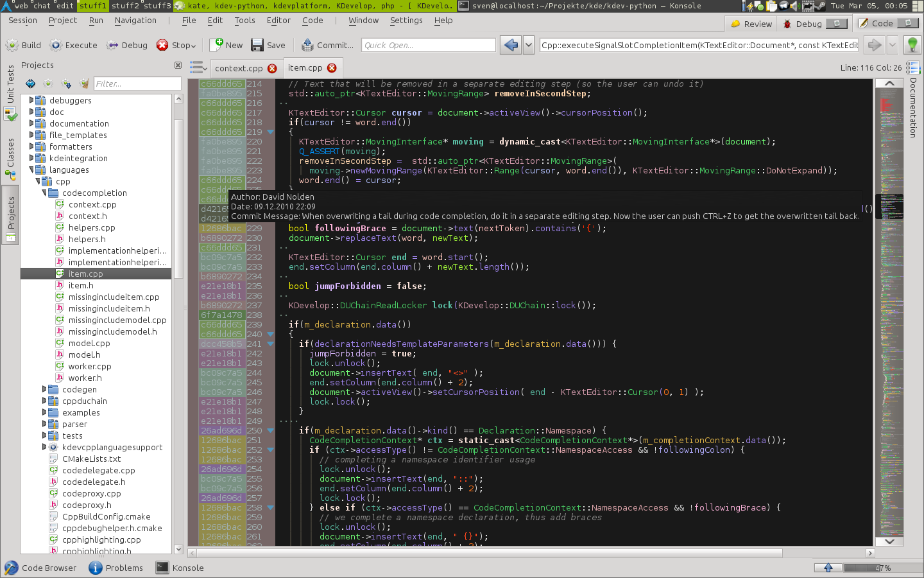924x578 pixels.
Task: Open the Code Browser tool view
Action: point(40,568)
